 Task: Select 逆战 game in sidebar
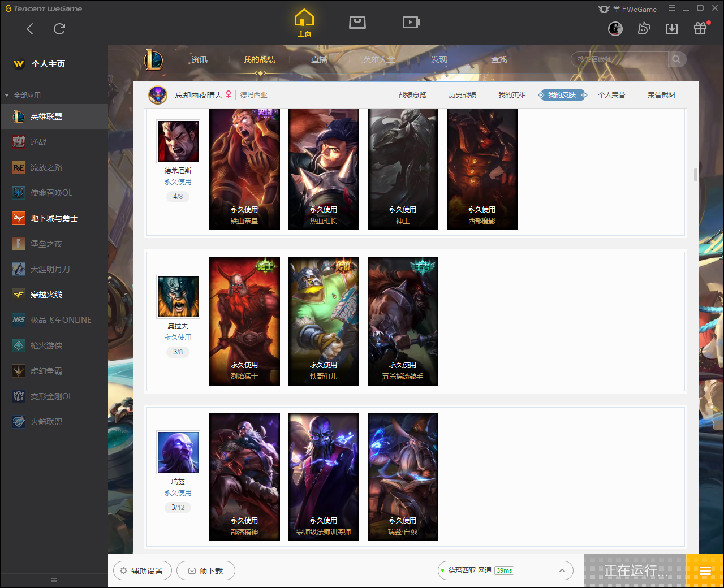pos(54,142)
